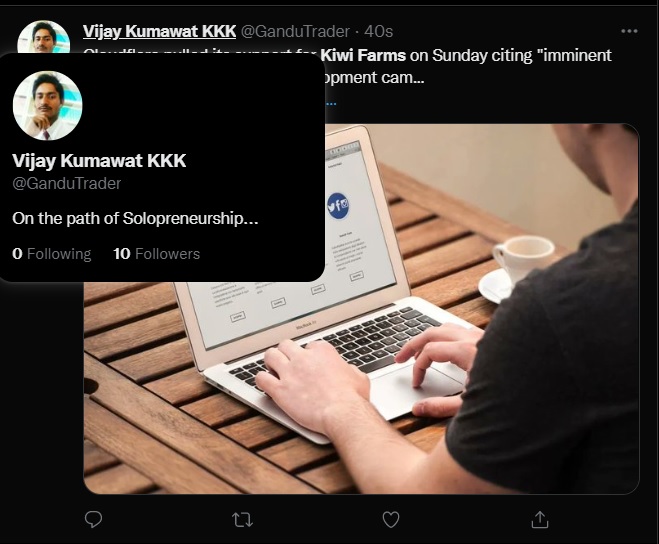Open Vijay Kumawat KKK name in hover card
This screenshot has height=544, width=659.
pos(99,161)
